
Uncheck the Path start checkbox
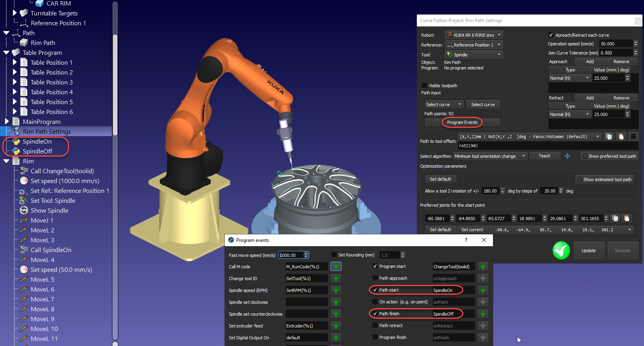tap(375, 290)
